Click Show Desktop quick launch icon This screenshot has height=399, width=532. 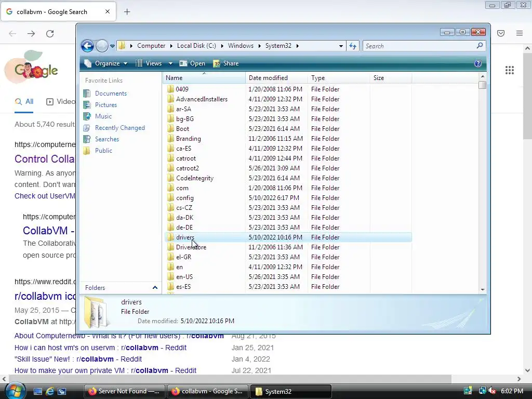37,392
